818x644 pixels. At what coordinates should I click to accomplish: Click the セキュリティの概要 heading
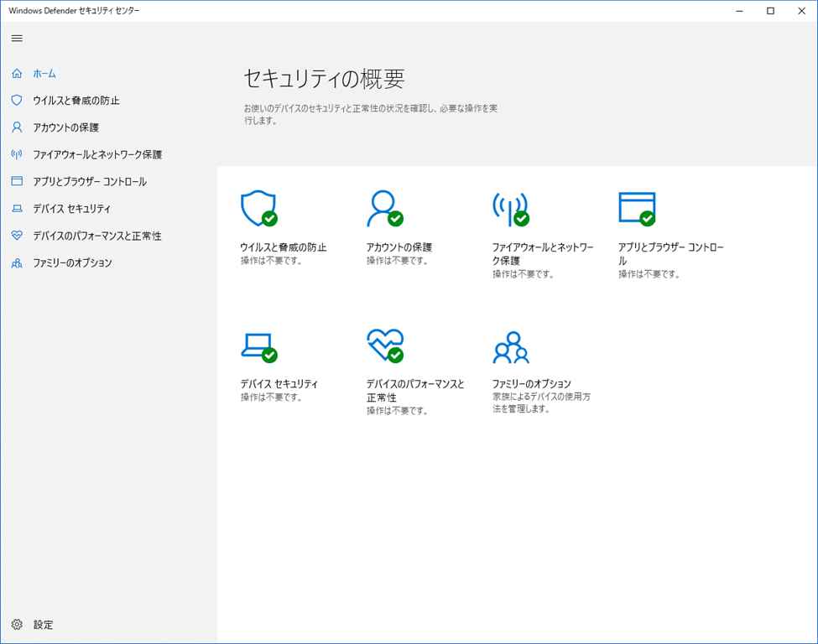(324, 79)
